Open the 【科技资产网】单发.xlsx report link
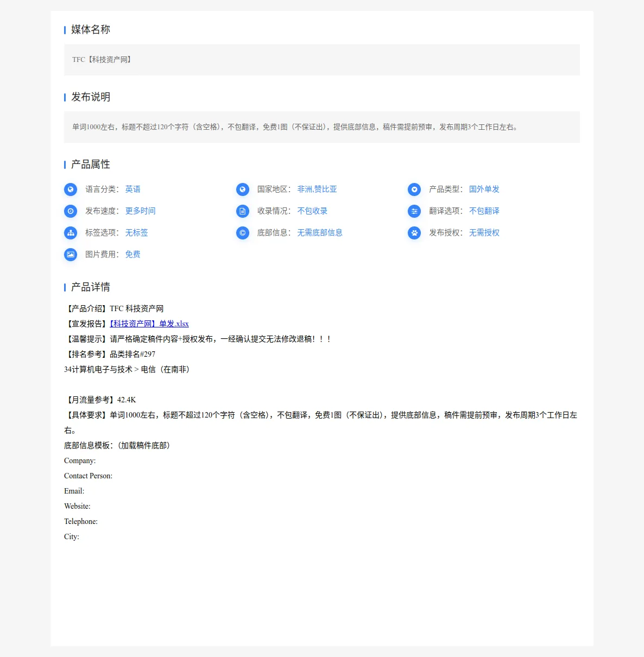The width and height of the screenshot is (644, 657). click(149, 324)
